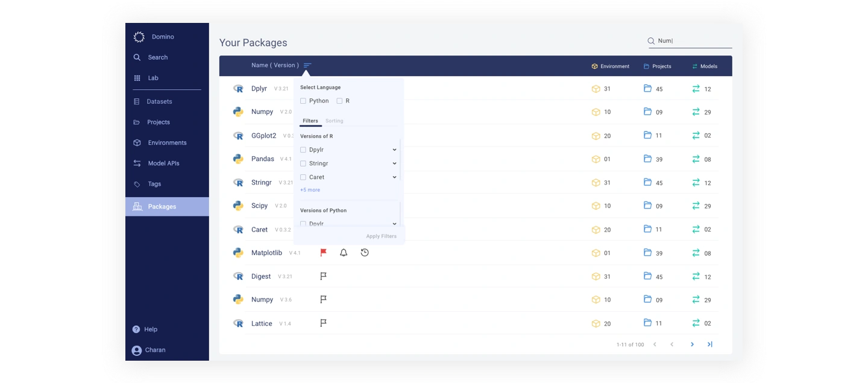Screen dimensions: 868x383
Task: Click the scrollbar beside Versions of R
Action: coord(400,159)
